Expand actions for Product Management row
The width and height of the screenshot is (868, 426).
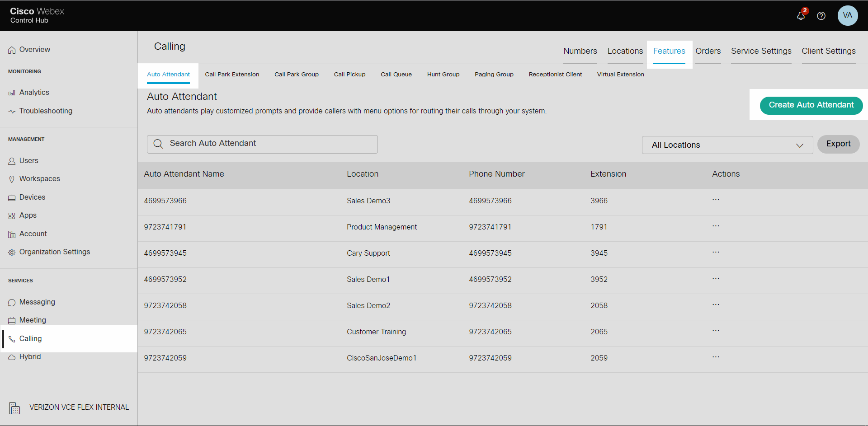[716, 226]
